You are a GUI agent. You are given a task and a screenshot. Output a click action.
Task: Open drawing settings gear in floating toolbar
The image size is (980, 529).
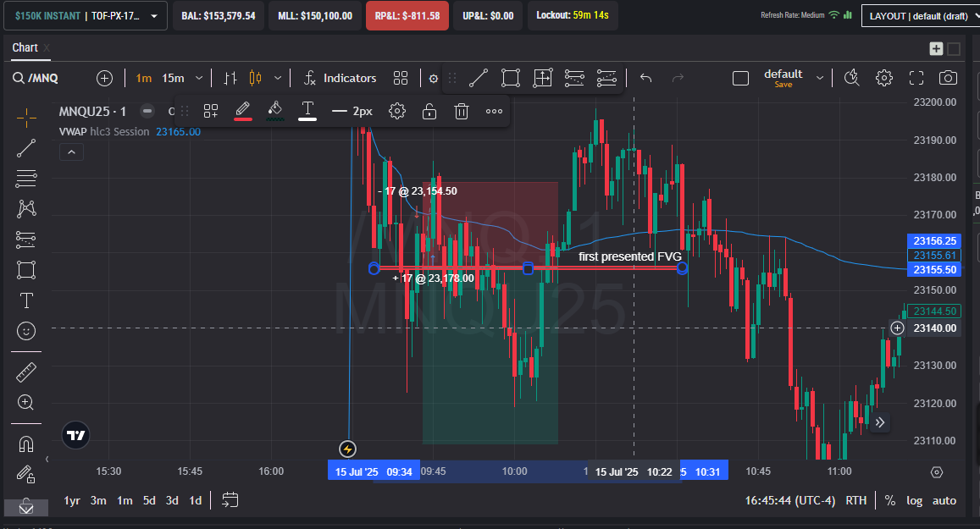(397, 111)
